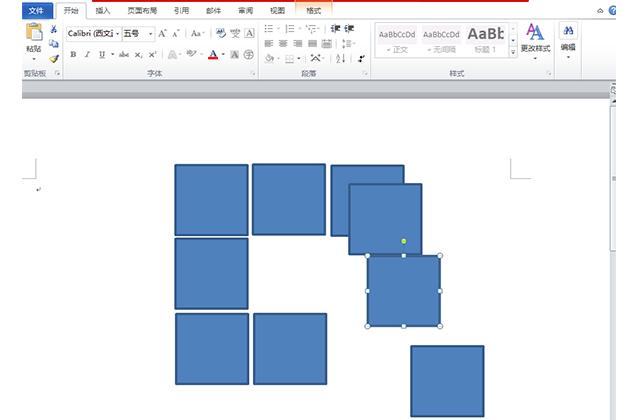The width and height of the screenshot is (640, 420).
Task: Click the Cut scissors icon
Action: [53, 29]
